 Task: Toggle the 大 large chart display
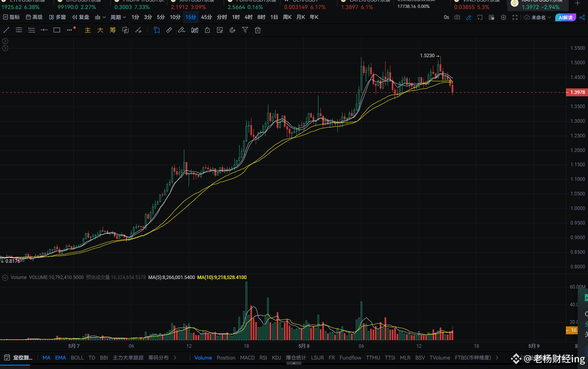pyautogui.click(x=100, y=30)
